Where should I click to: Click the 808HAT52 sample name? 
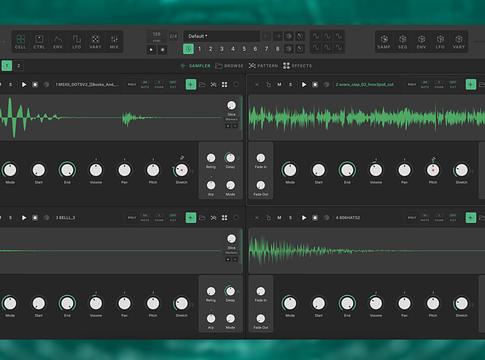348,218
